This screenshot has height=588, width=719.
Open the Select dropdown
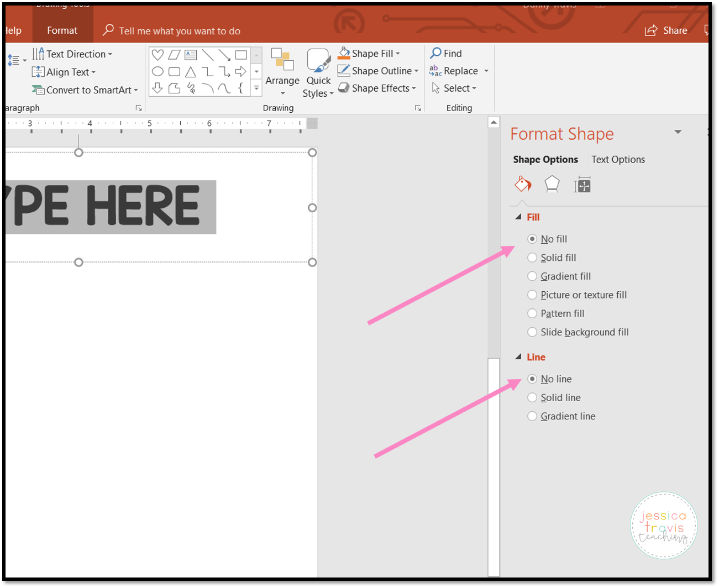click(x=454, y=88)
